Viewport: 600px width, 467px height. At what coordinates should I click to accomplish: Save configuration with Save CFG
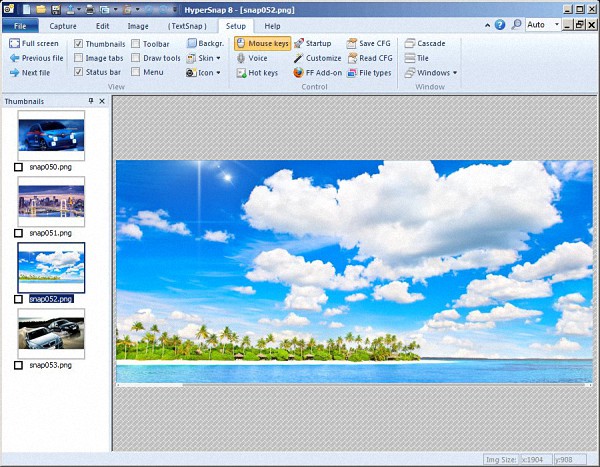(x=369, y=44)
